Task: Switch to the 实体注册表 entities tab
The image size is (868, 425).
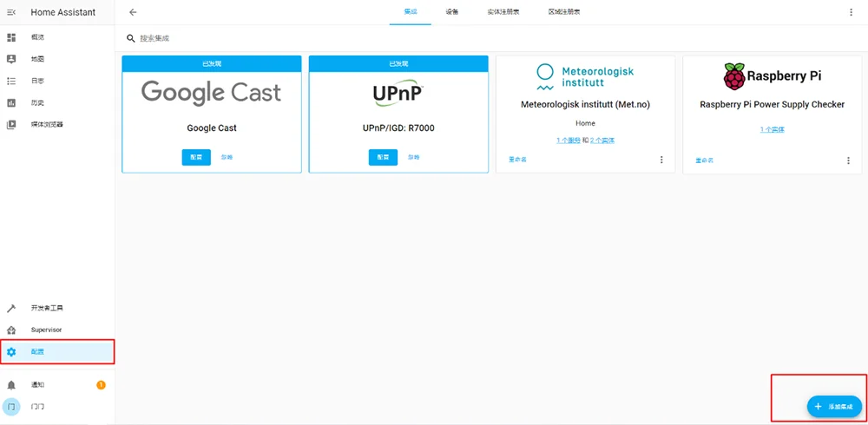Action: (503, 12)
